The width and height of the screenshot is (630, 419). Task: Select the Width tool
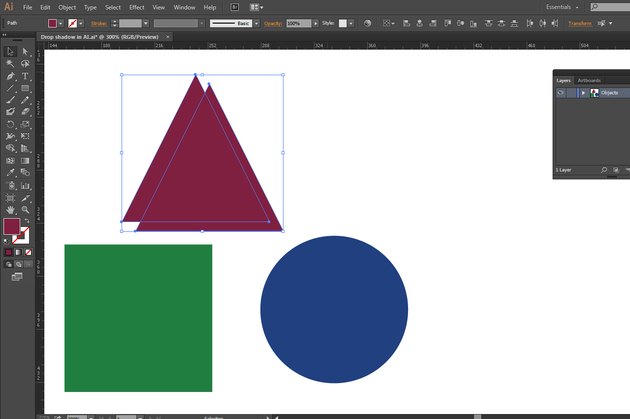point(10,137)
